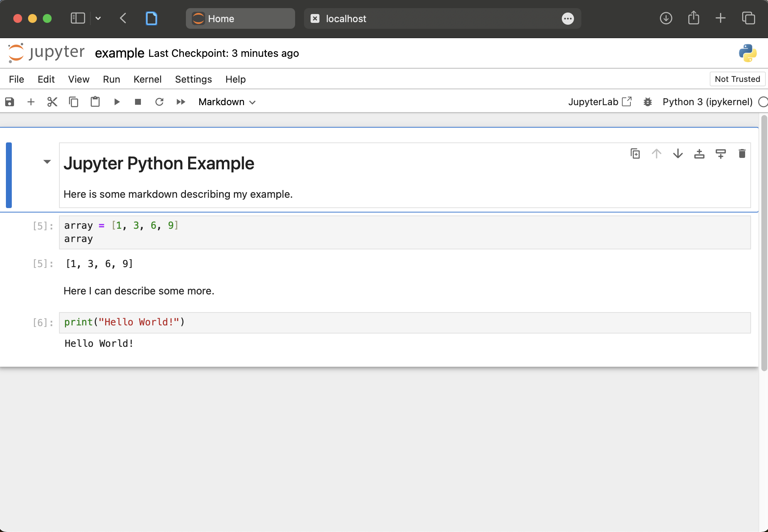
Task: Delete the cell with the trash icon
Action: pos(742,153)
